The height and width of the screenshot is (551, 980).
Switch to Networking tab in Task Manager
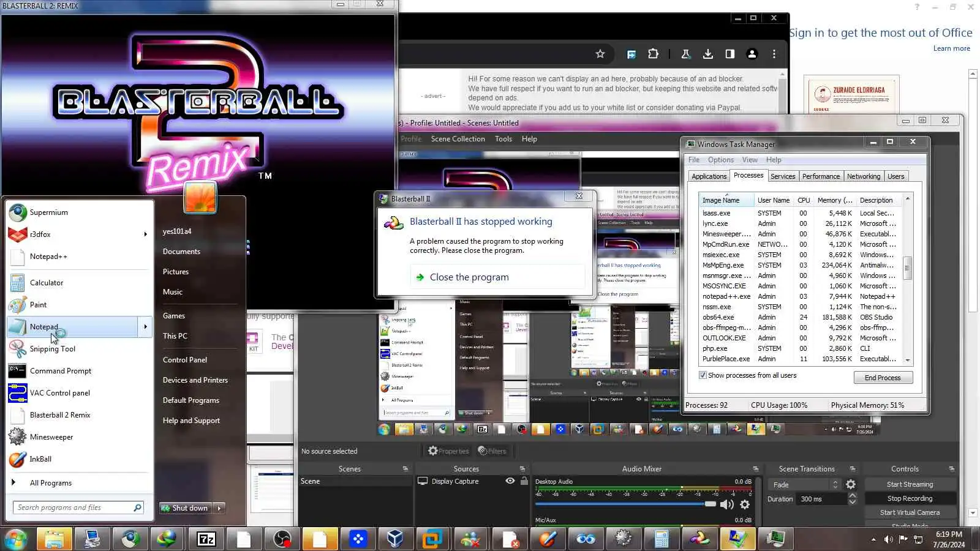tap(864, 176)
